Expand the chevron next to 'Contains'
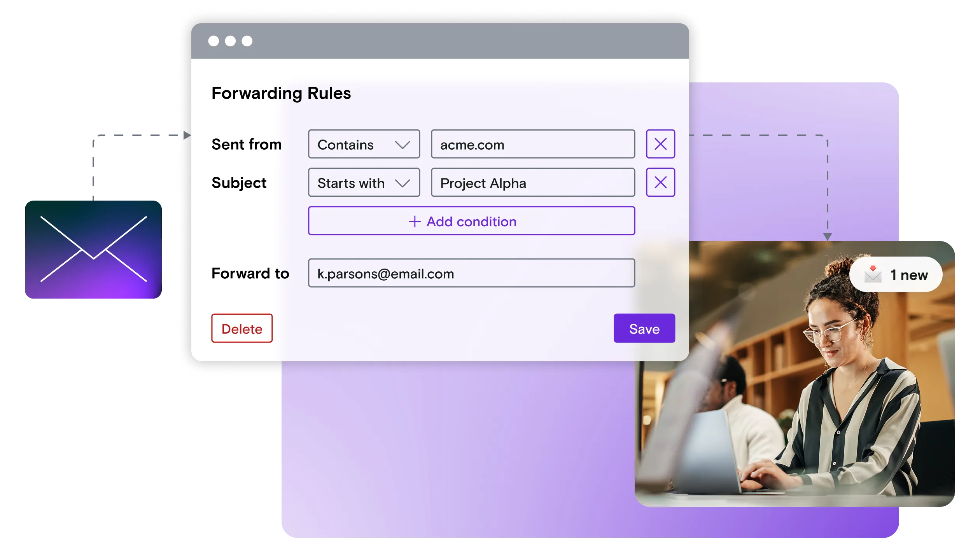This screenshot has width=980, height=552. (403, 144)
